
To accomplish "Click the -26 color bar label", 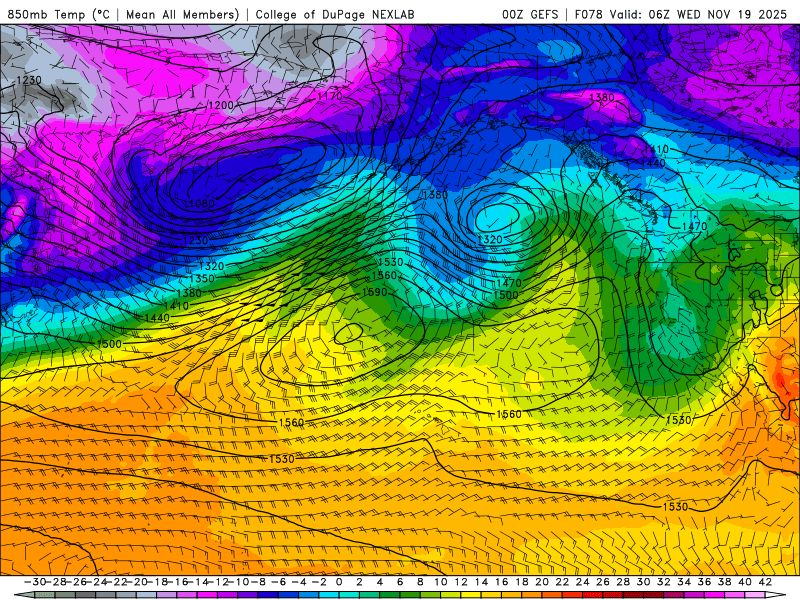I will tap(77, 582).
